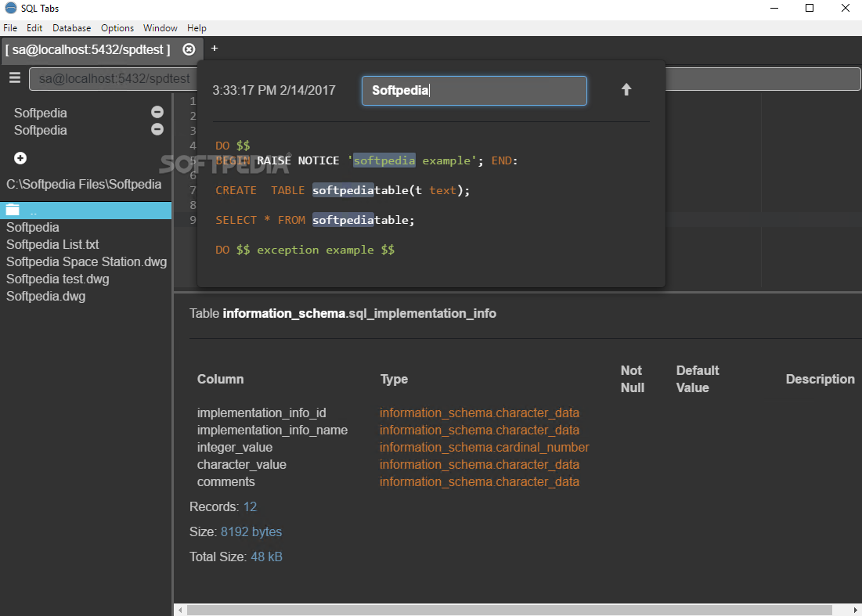862x616 pixels.
Task: Open the Window menu
Action: pos(160,28)
